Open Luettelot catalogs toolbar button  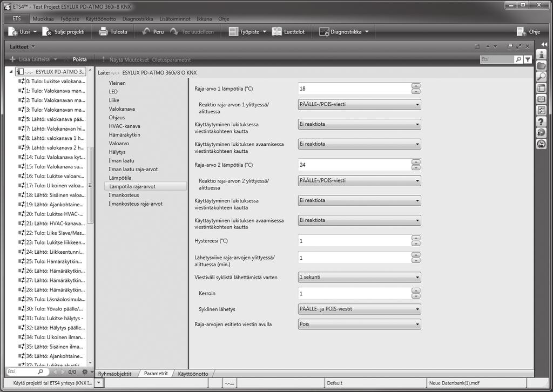click(288, 32)
